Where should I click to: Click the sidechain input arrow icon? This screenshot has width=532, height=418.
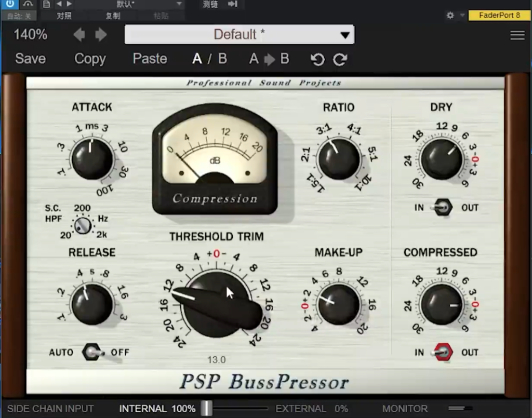(233, 4)
